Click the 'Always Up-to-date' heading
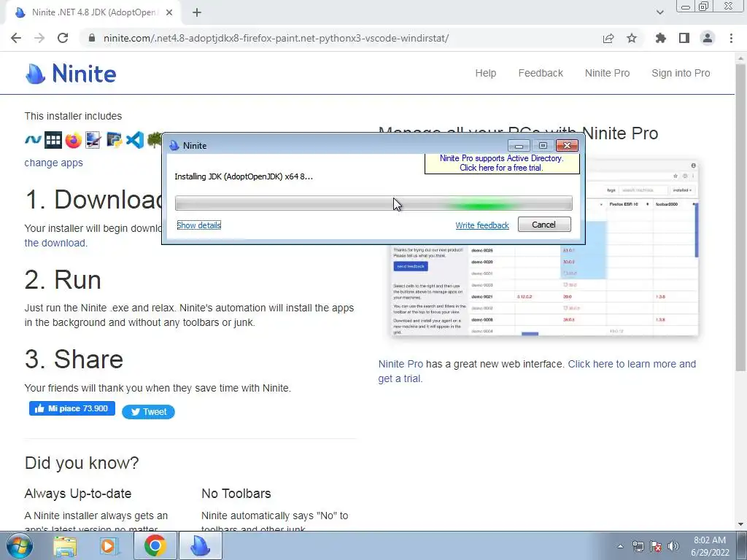 click(x=78, y=494)
